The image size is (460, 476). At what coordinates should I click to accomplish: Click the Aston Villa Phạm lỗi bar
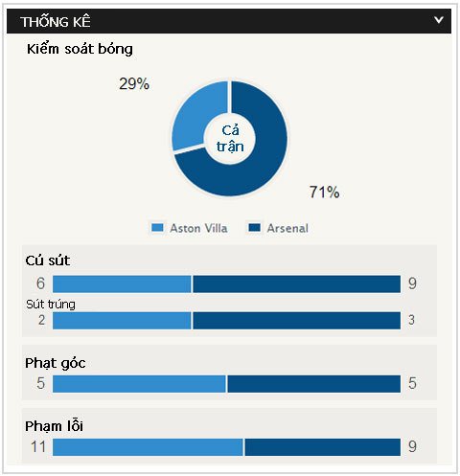click(148, 447)
